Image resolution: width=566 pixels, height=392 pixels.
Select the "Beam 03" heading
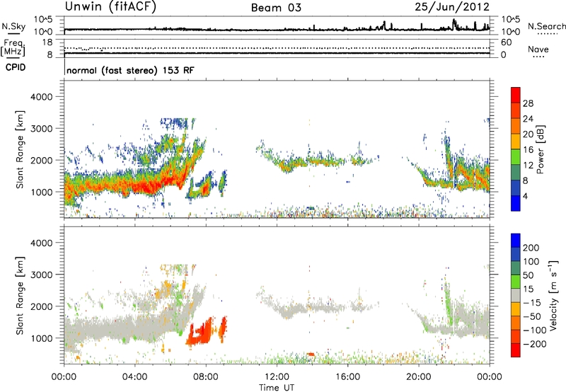(x=276, y=8)
